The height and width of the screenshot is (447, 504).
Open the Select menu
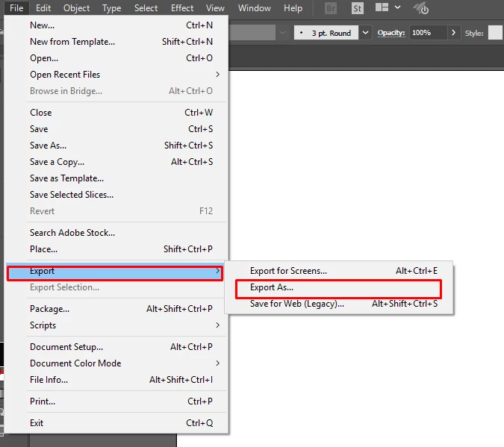146,8
